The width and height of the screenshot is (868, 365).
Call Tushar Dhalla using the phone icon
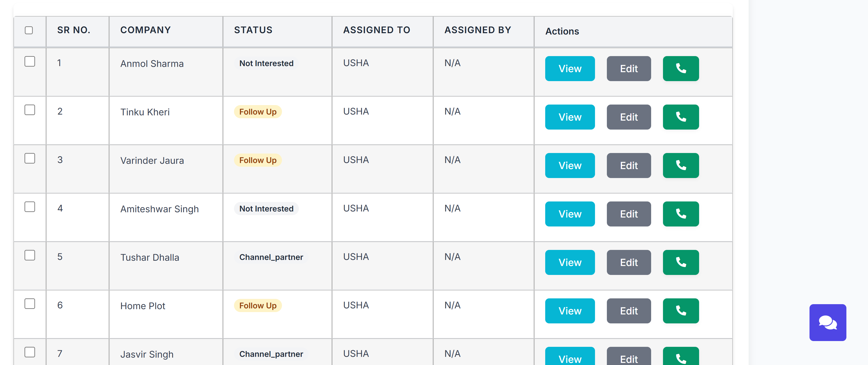(x=681, y=262)
